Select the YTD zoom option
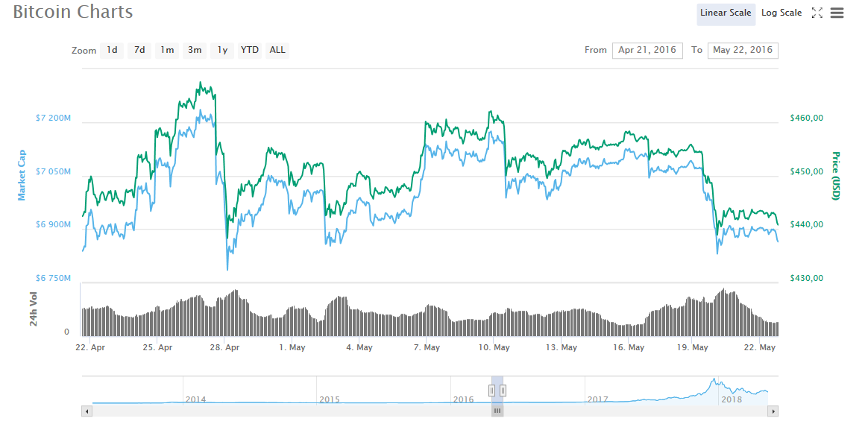The width and height of the screenshot is (868, 427). point(250,51)
